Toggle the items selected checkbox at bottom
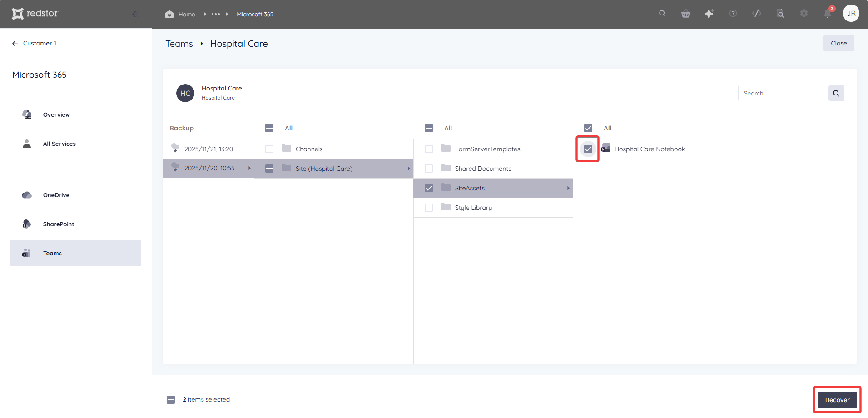This screenshot has height=418, width=868. coord(171,400)
